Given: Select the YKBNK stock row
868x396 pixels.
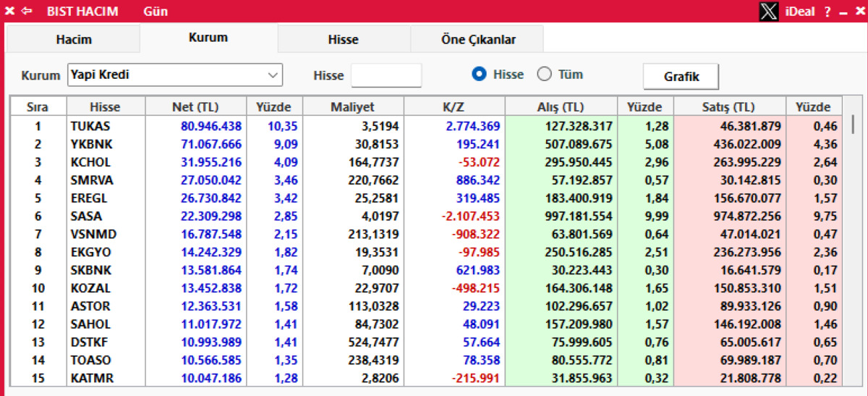Looking at the screenshot, I should coord(425,144).
